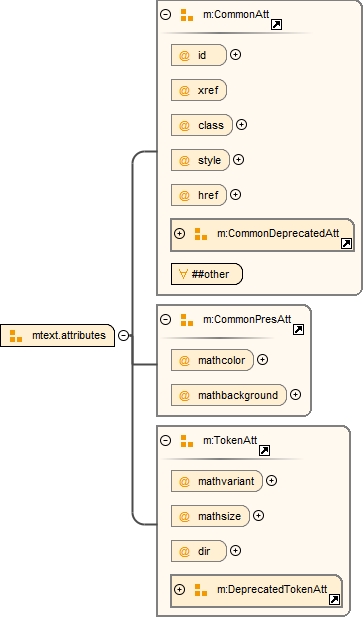Image resolution: width=364 pixels, height=618 pixels.
Task: Select the mathsize attribute node
Action: point(210,516)
